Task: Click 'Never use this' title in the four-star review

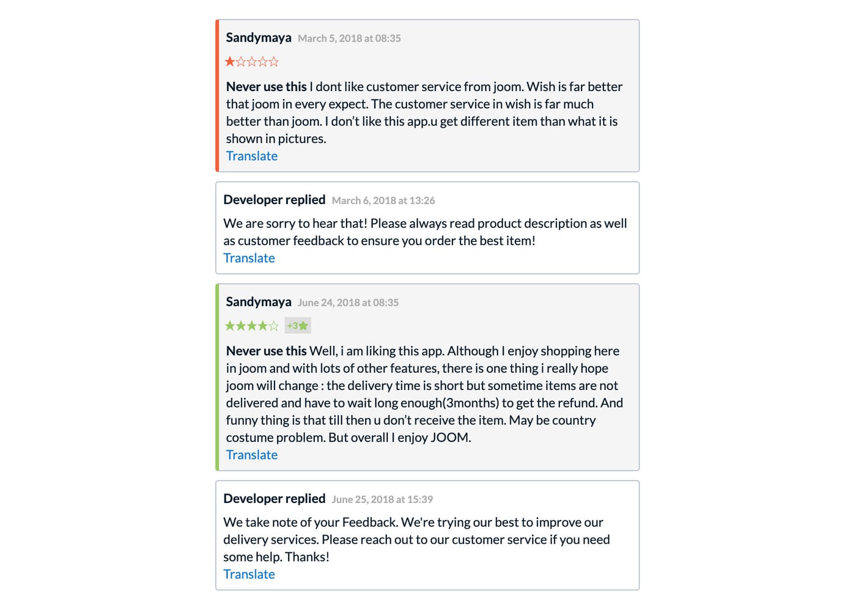Action: (x=266, y=351)
